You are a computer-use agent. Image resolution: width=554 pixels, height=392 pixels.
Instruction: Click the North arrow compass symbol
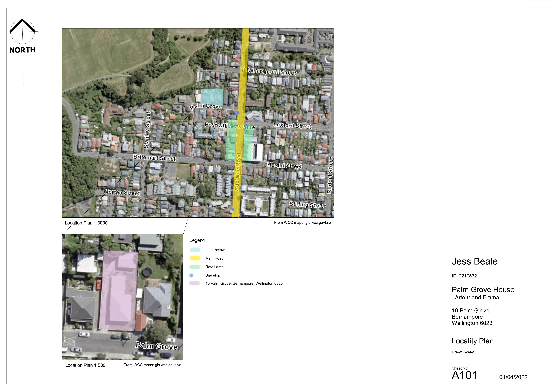click(22, 30)
